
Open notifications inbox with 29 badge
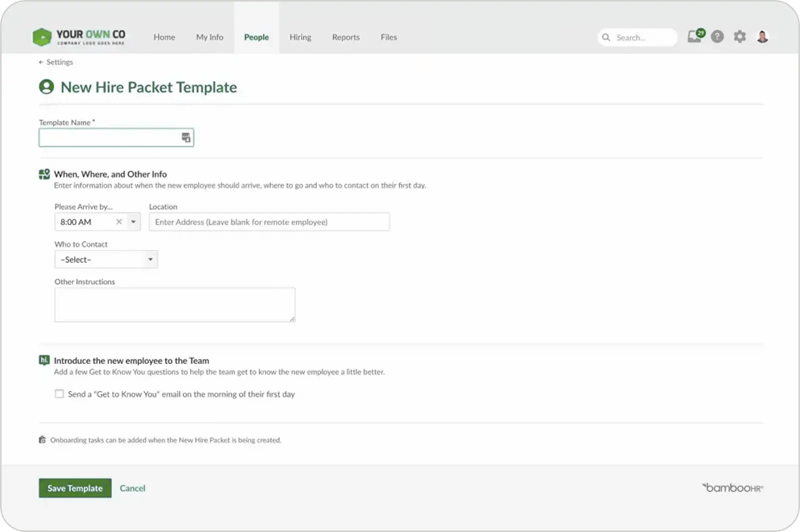click(694, 36)
